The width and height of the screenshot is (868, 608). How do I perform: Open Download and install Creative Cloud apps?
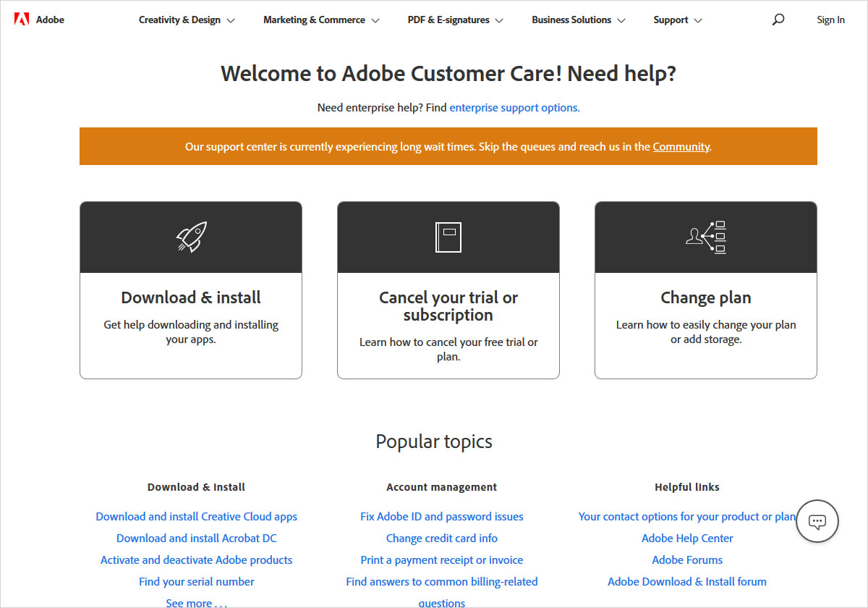pos(197,517)
